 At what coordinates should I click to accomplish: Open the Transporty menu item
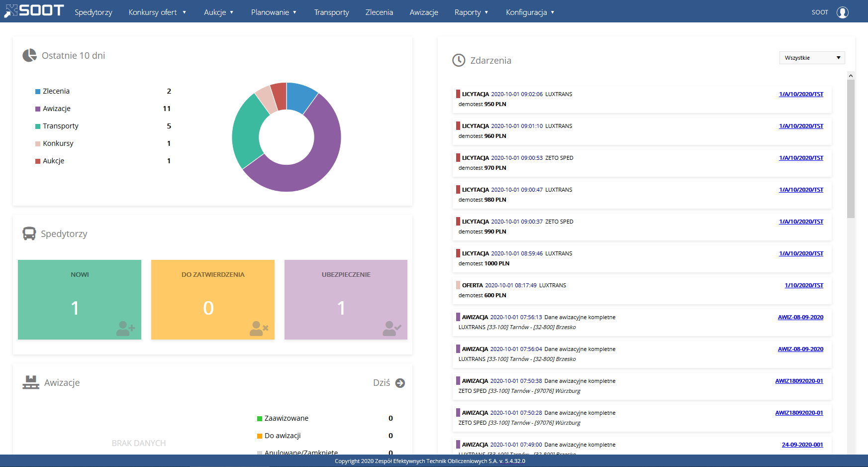331,12
